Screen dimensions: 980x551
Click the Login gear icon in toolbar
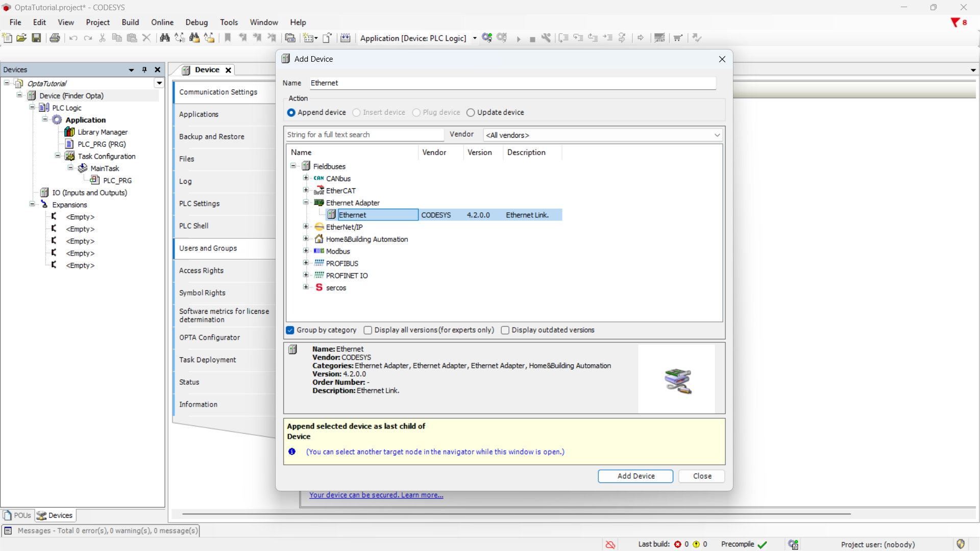487,38
